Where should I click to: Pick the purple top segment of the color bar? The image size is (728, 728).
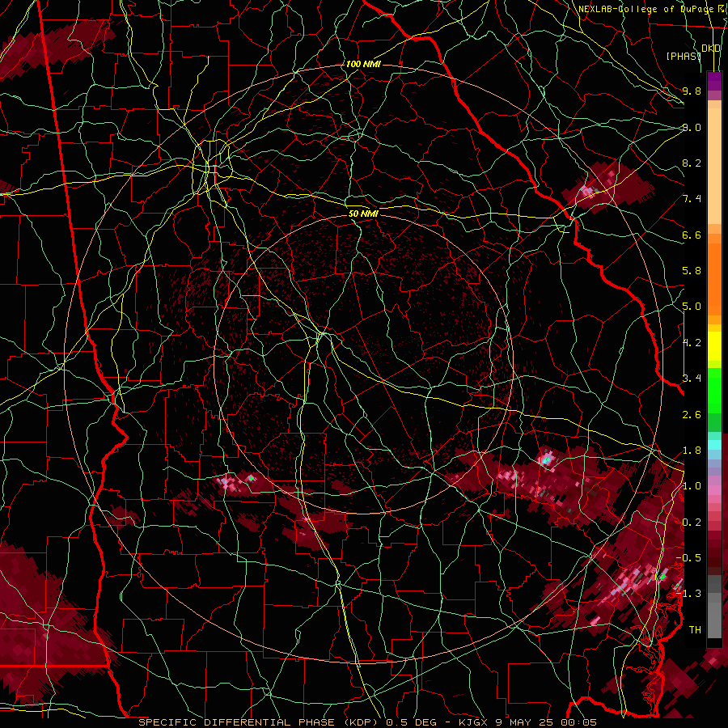[714, 81]
